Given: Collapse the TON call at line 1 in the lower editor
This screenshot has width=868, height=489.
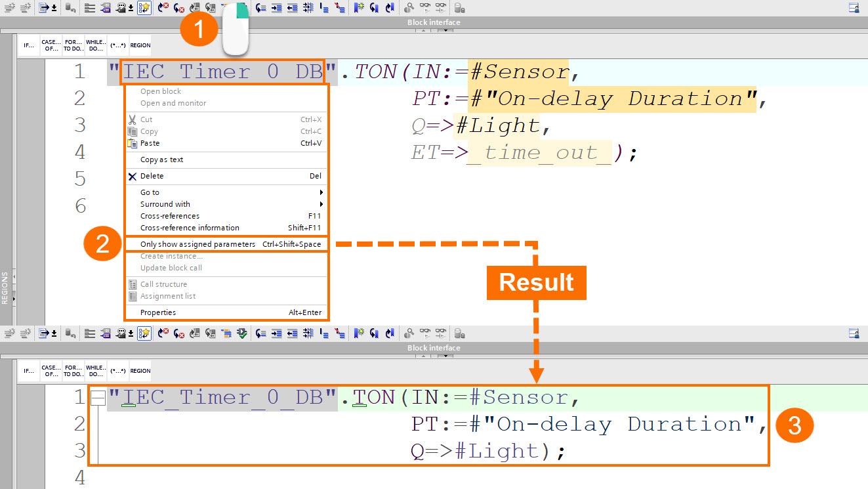Looking at the screenshot, I should tap(98, 397).
